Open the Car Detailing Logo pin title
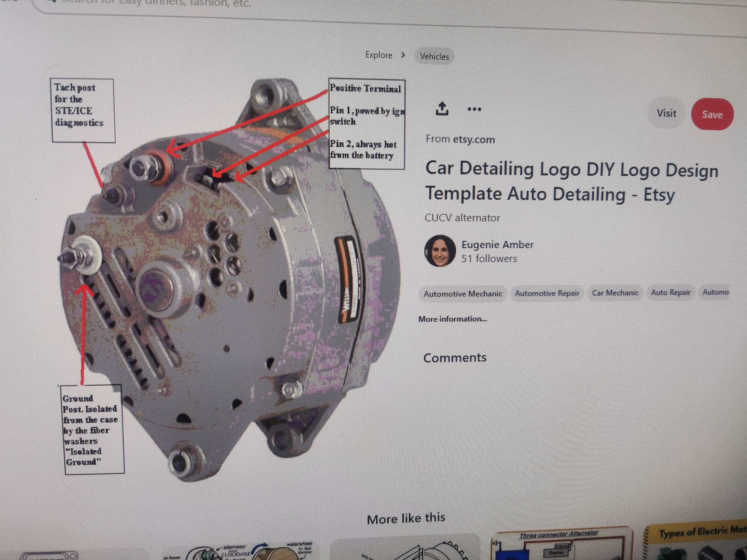747x560 pixels. click(572, 181)
